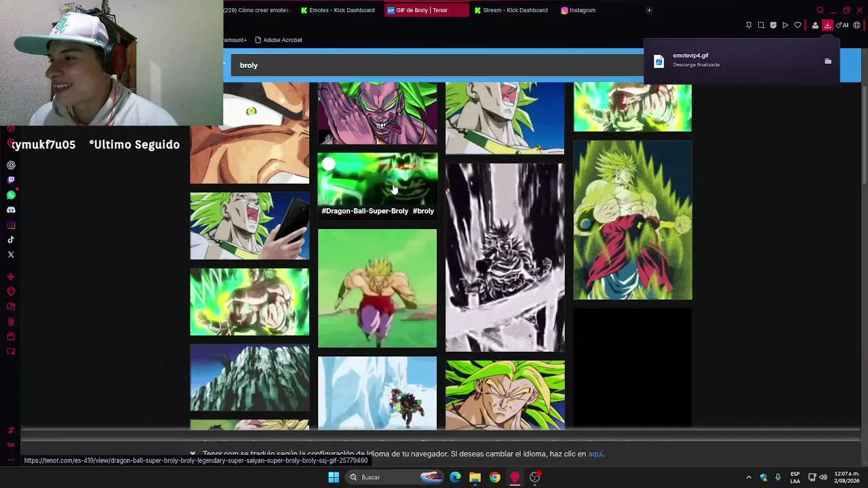Open Broly holding phone GIF

tap(250, 226)
